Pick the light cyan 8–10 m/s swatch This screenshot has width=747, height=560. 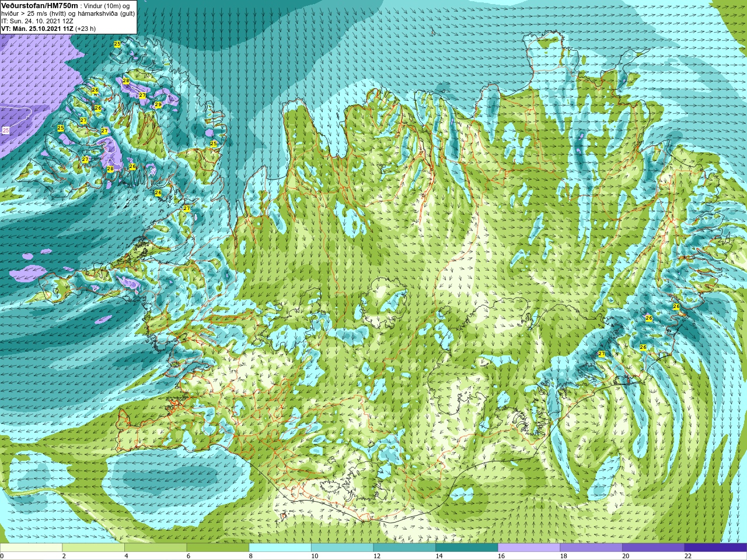pyautogui.click(x=280, y=548)
